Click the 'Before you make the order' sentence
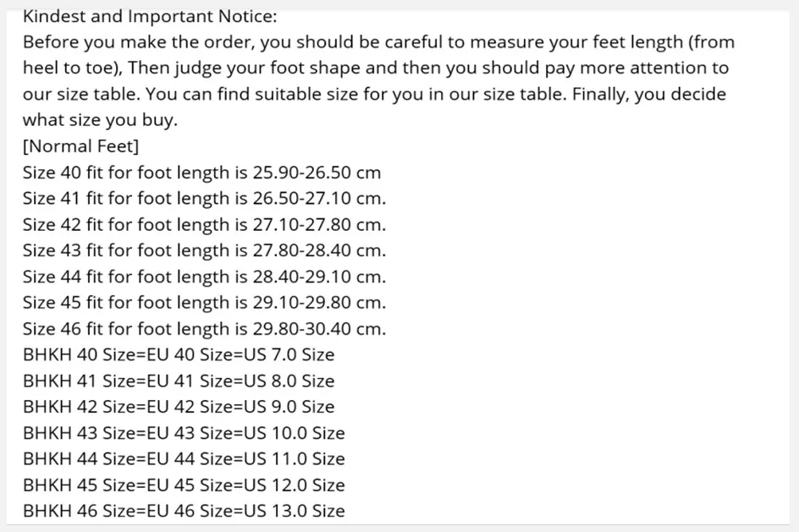The height and width of the screenshot is (532, 799). pos(378,42)
